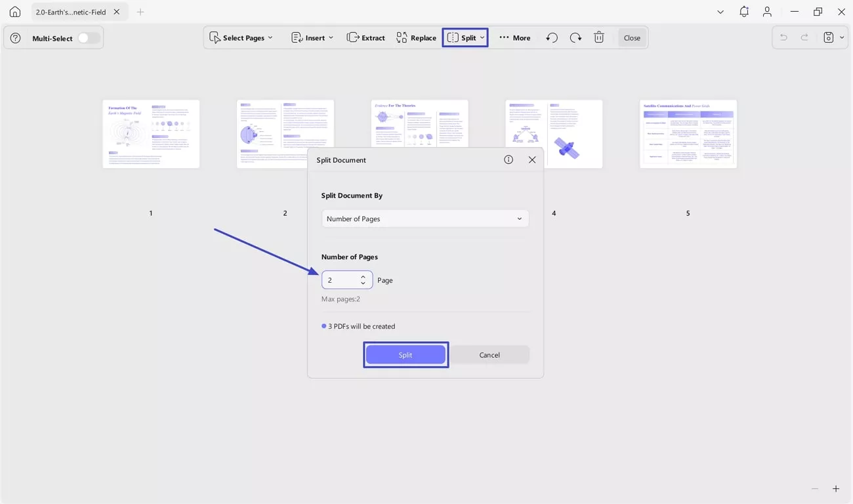This screenshot has height=504, width=853.
Task: Click the Home icon in the title bar
Action: [x=14, y=12]
